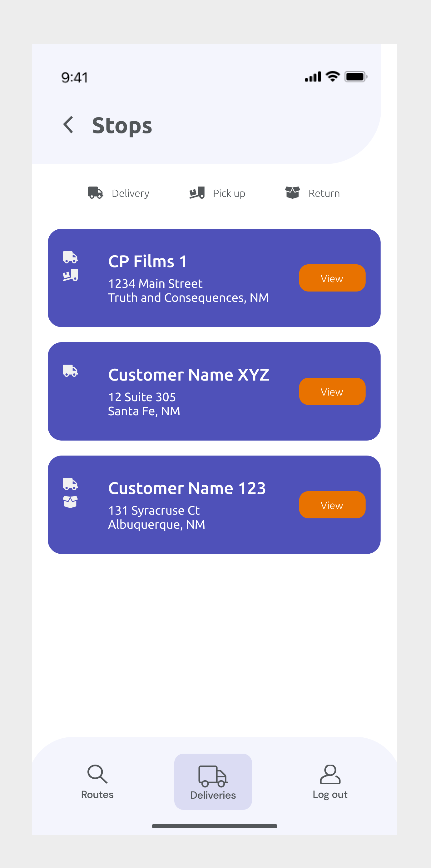
Task: Click the Pick up forklift legend icon
Action: [x=197, y=193]
